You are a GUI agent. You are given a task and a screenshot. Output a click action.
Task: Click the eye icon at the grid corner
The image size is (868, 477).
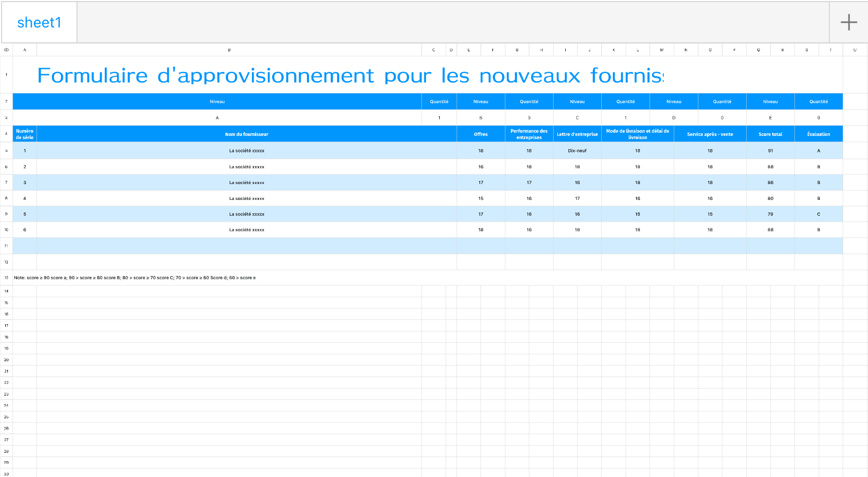[x=6, y=50]
